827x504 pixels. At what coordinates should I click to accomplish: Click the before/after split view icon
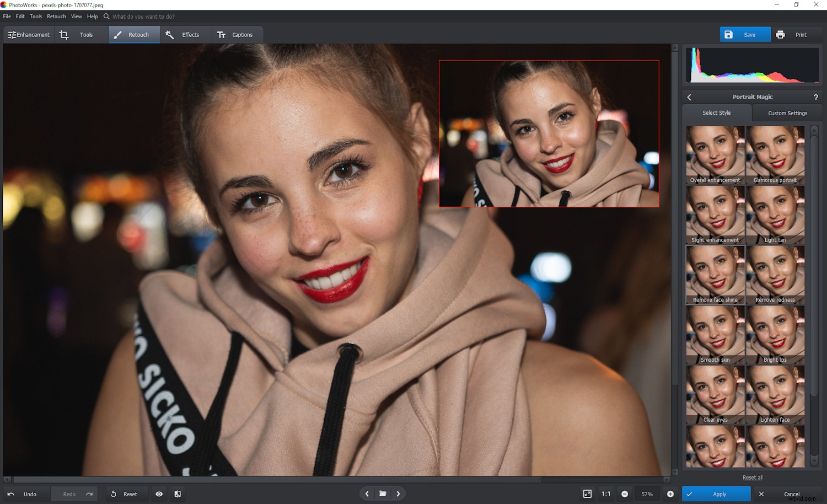pos(177,494)
